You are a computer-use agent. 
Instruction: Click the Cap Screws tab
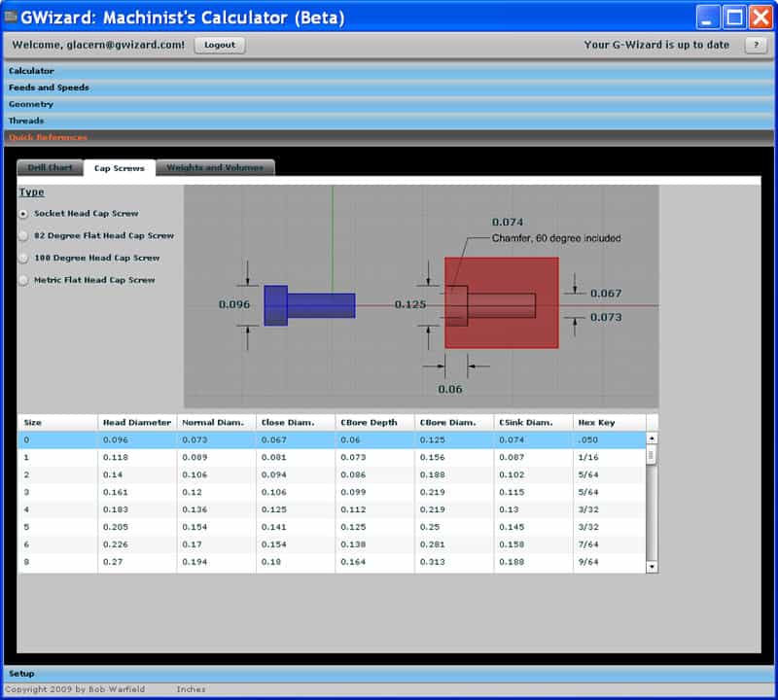click(x=119, y=166)
